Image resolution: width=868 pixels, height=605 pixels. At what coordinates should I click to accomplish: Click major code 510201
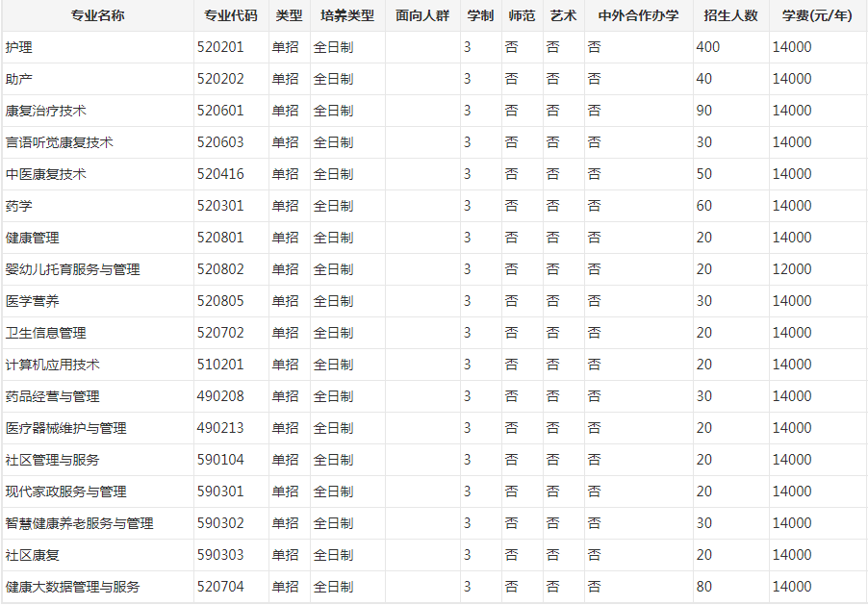click(220, 365)
